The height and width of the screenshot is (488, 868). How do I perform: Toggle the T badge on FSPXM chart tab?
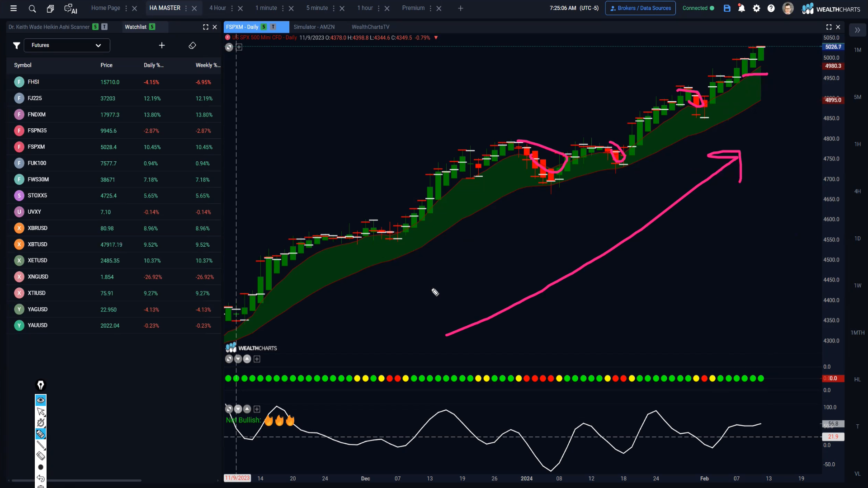273,27
